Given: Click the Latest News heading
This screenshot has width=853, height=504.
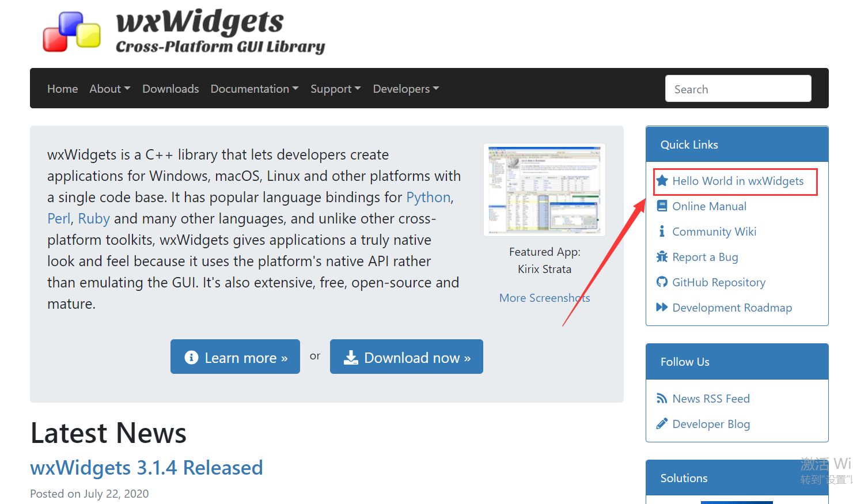Looking at the screenshot, I should [108, 433].
